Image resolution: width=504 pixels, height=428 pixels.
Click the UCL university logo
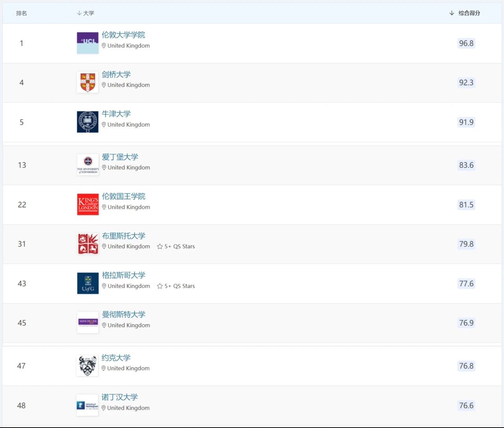pos(87,43)
